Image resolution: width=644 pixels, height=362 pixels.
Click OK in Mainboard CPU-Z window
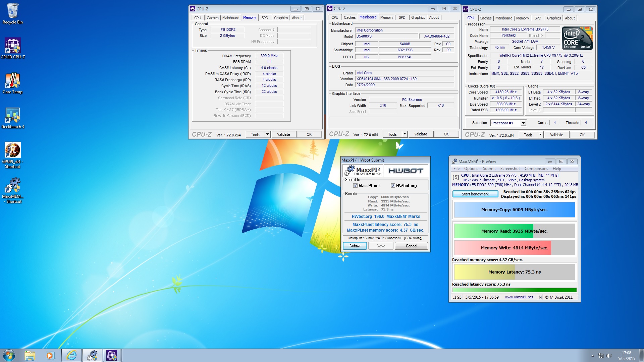coord(446,134)
